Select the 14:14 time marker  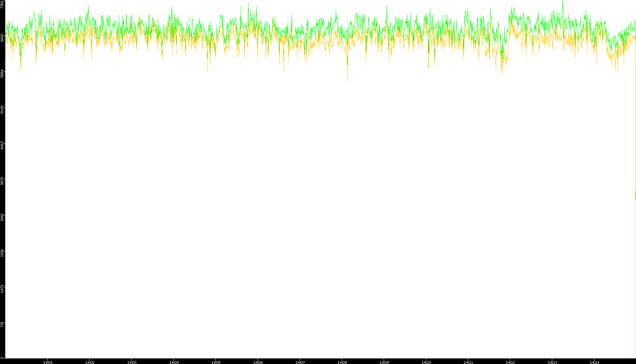point(594,362)
